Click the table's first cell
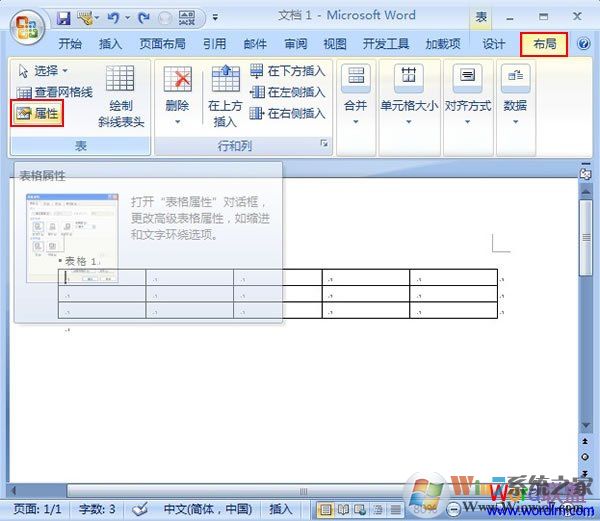 click(102, 277)
